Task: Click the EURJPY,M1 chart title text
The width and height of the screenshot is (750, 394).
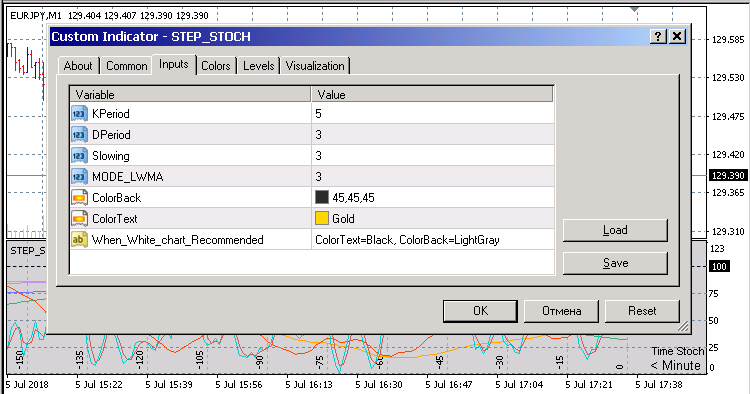Action: click(36, 15)
